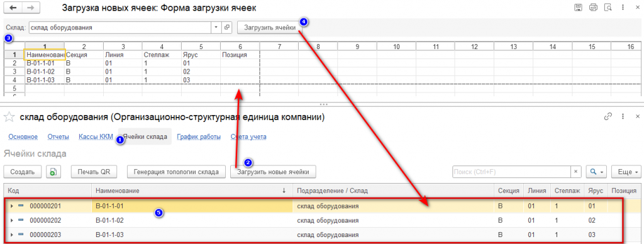Screen dimensions: 644x244
Task: Copy the link with the chain icon
Action: point(608,117)
